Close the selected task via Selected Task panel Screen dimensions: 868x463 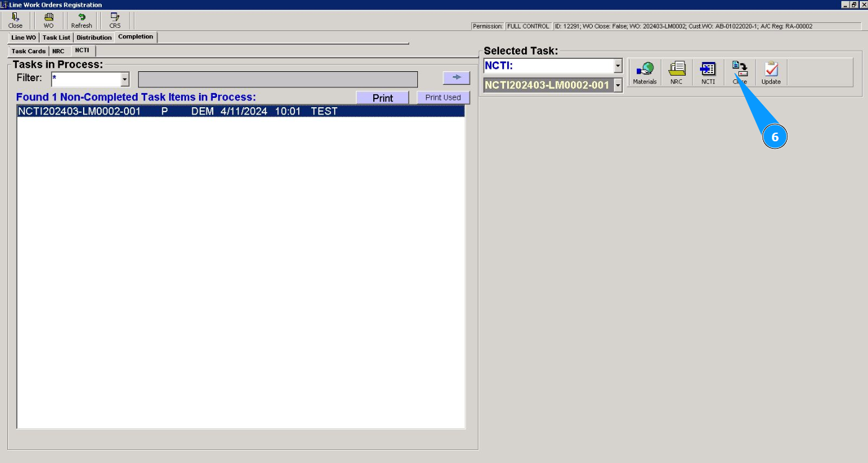tap(740, 73)
